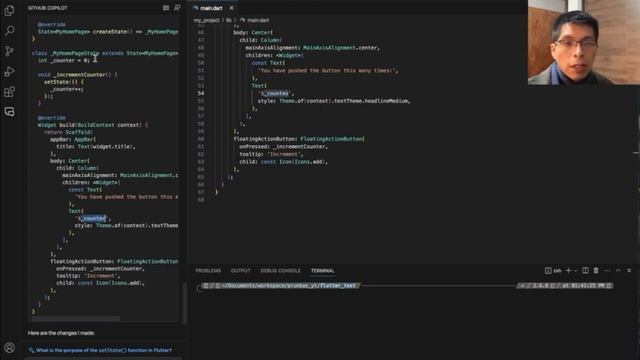Click the horizontal scrollbar under Copilot code block
The width and height of the screenshot is (640, 360).
tap(76, 318)
